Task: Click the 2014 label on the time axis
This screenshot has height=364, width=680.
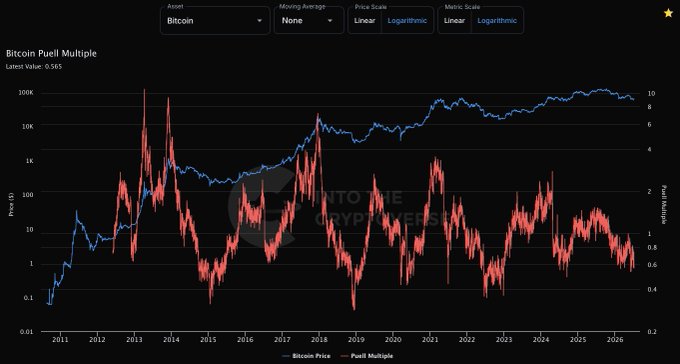Action: tap(171, 340)
